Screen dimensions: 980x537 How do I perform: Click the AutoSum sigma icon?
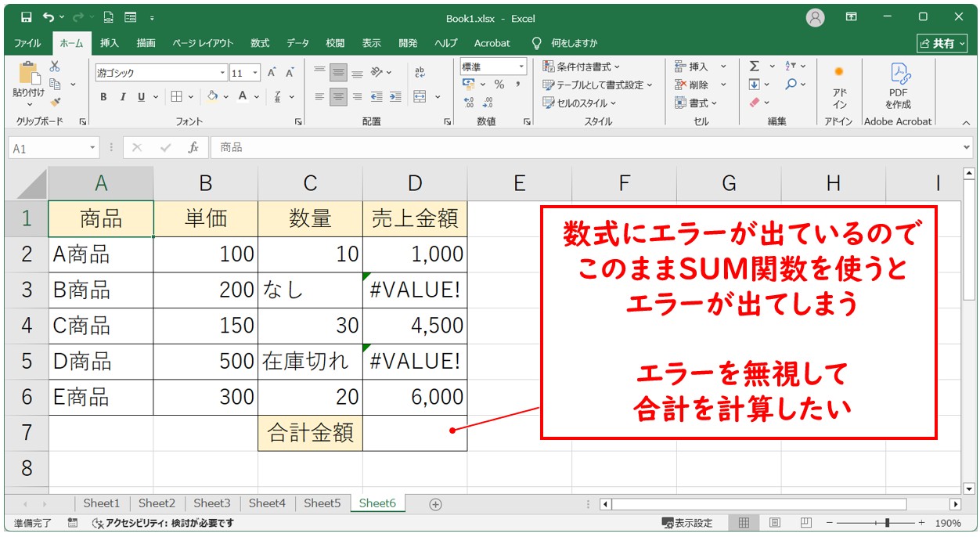coord(754,67)
